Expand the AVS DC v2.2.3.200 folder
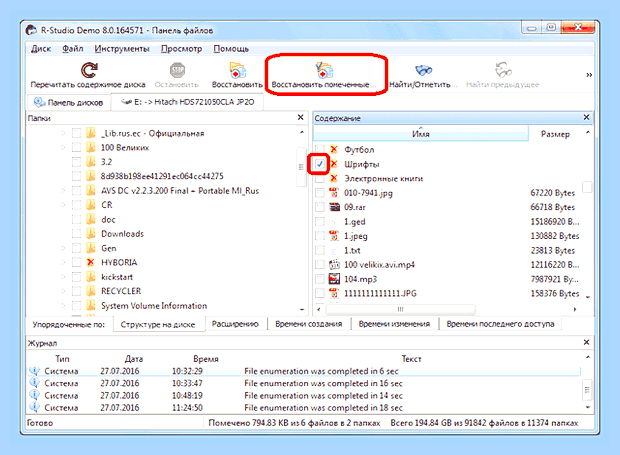The height and width of the screenshot is (455, 620). coord(63,191)
